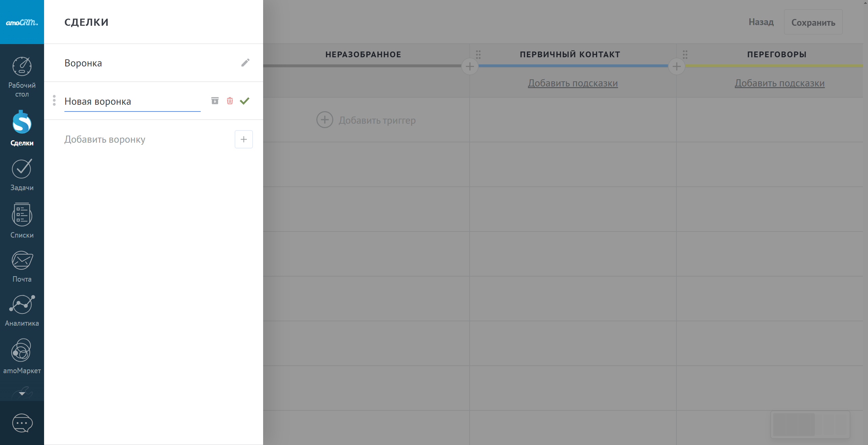Click the Новая воронка name field
Viewport: 868px width, 445px height.
click(132, 101)
